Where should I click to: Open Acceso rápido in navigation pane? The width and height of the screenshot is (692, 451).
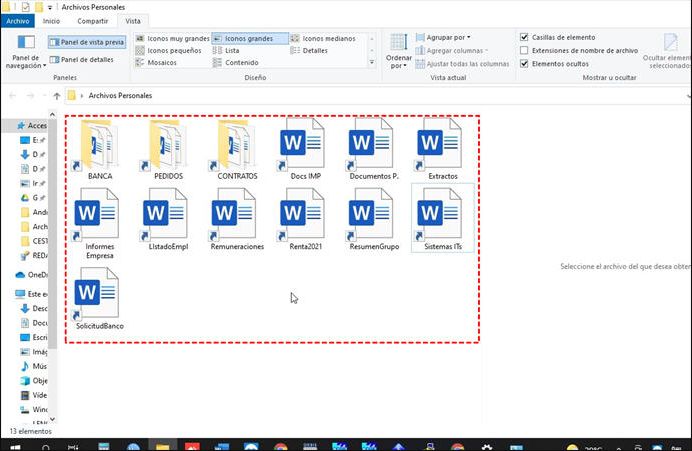point(32,126)
